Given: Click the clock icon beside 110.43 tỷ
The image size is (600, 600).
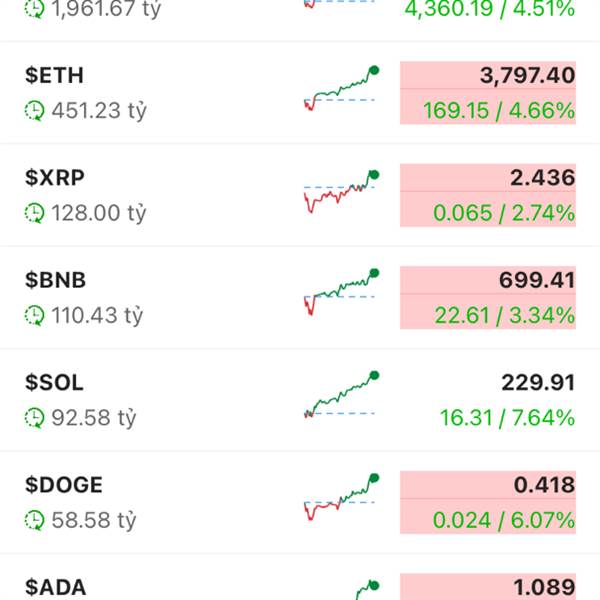Looking at the screenshot, I should [x=34, y=316].
